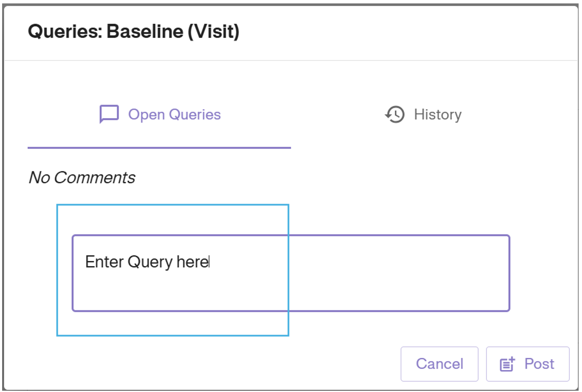Click the Cancel button
This screenshot has width=582, height=392.
click(440, 364)
